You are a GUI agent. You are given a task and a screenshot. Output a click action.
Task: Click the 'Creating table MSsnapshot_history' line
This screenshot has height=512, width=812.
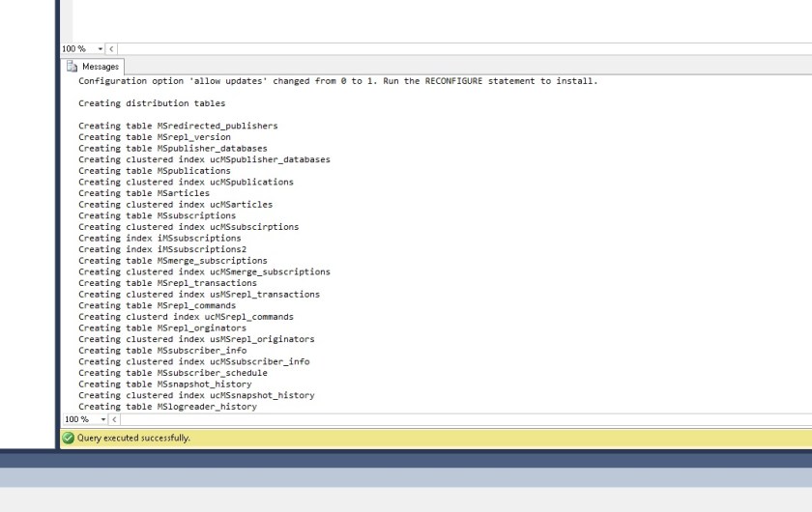click(164, 384)
